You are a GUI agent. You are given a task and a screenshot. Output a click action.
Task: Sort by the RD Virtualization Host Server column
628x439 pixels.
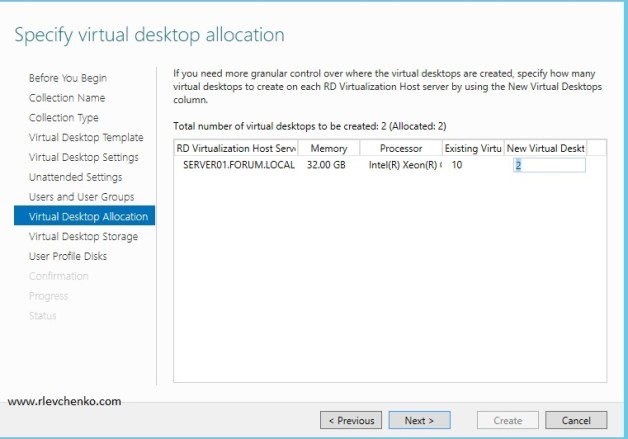tap(236, 148)
